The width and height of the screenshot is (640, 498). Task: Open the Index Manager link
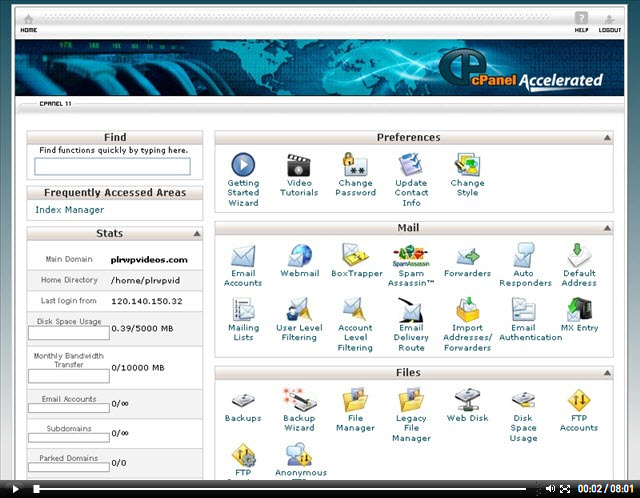(69, 210)
